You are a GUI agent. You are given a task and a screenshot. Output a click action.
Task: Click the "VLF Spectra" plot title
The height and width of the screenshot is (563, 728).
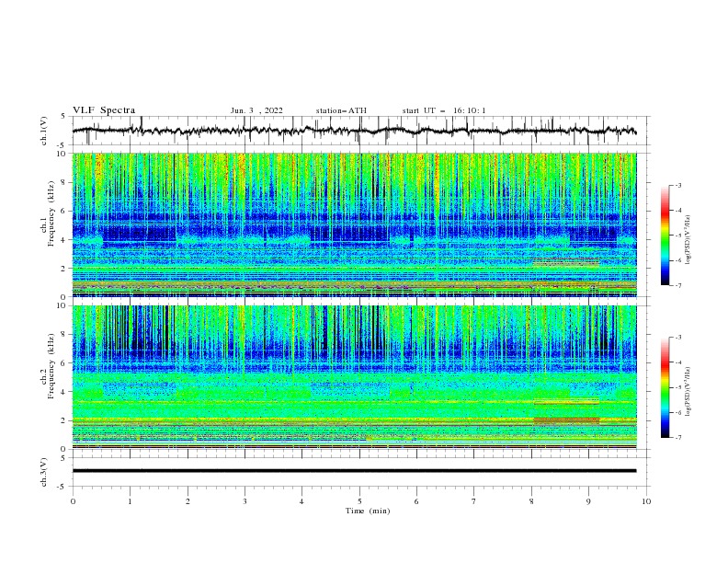click(104, 110)
